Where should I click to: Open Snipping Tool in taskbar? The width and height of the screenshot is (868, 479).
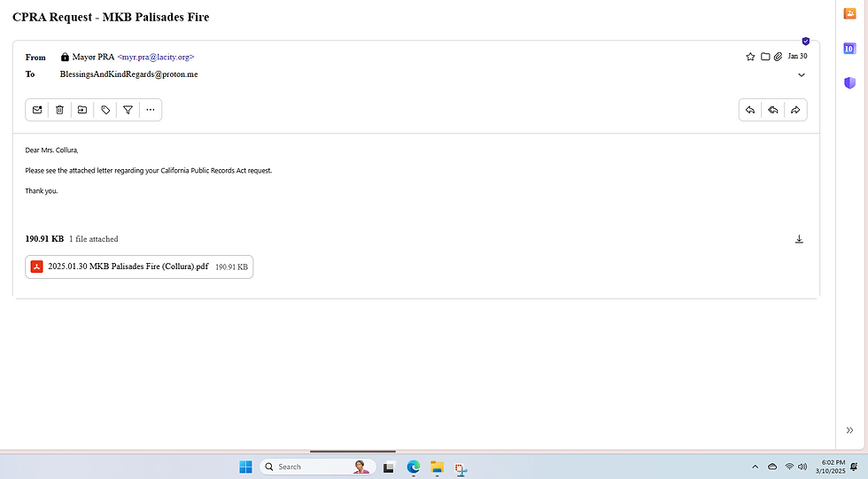[x=461, y=468]
